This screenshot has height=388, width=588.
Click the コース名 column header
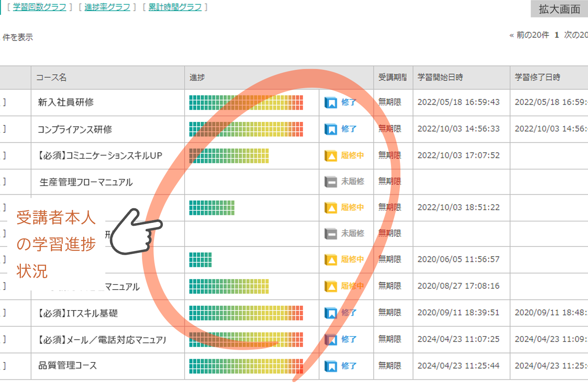coord(51,78)
